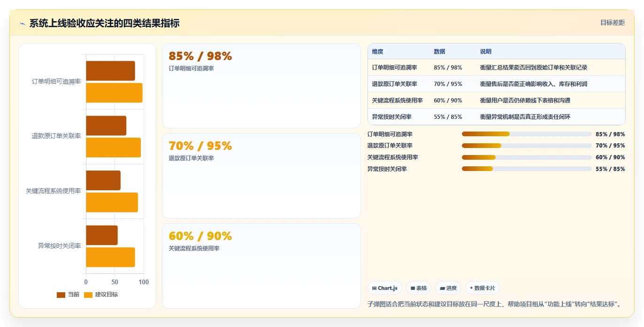
Task: Click table cell 退款原订单关联率 in the 维度 column
Action: pos(395,84)
